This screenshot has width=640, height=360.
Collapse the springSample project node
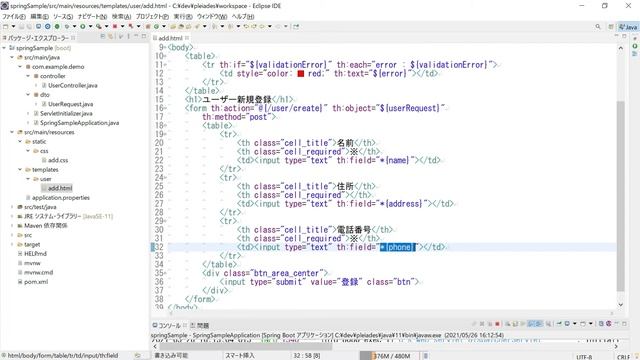[x=4, y=48]
